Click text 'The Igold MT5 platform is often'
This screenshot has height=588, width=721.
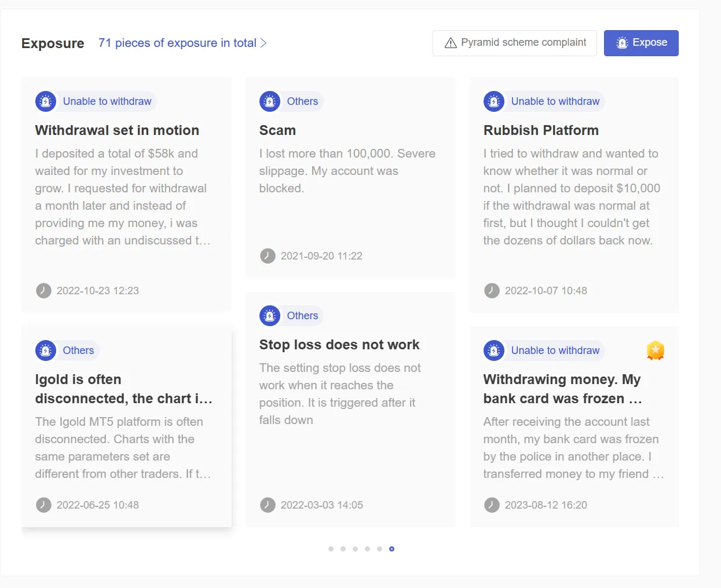coord(119,422)
